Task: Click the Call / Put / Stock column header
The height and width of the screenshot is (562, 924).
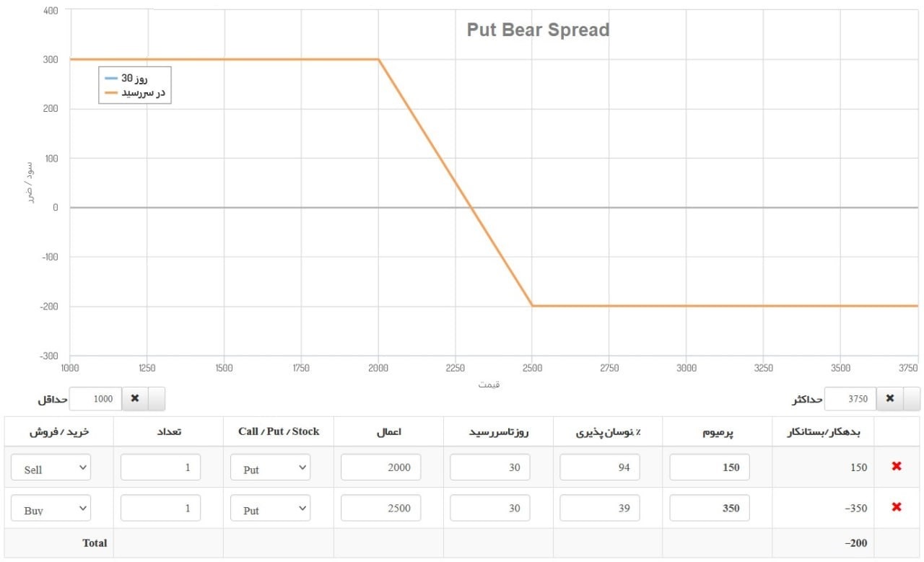Action: pyautogui.click(x=279, y=431)
